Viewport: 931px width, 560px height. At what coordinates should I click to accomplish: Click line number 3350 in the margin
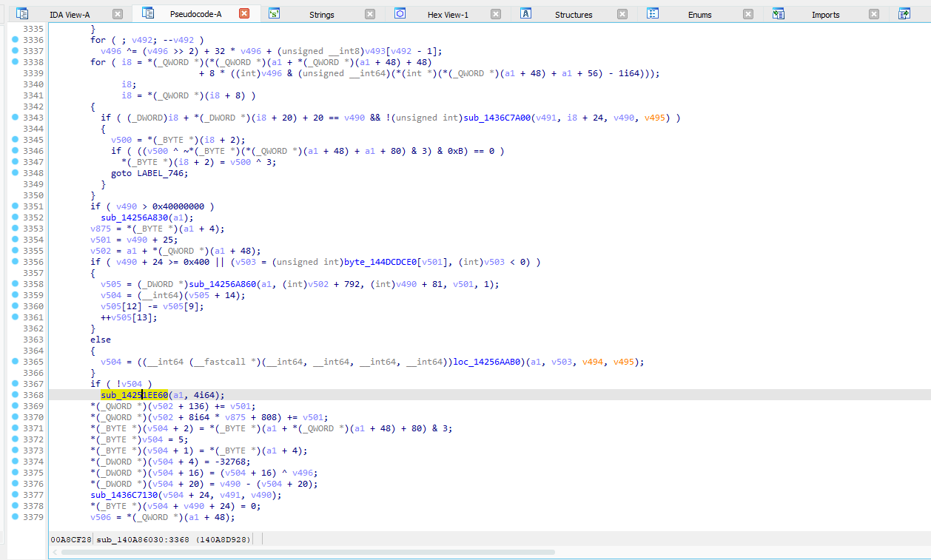(33, 195)
